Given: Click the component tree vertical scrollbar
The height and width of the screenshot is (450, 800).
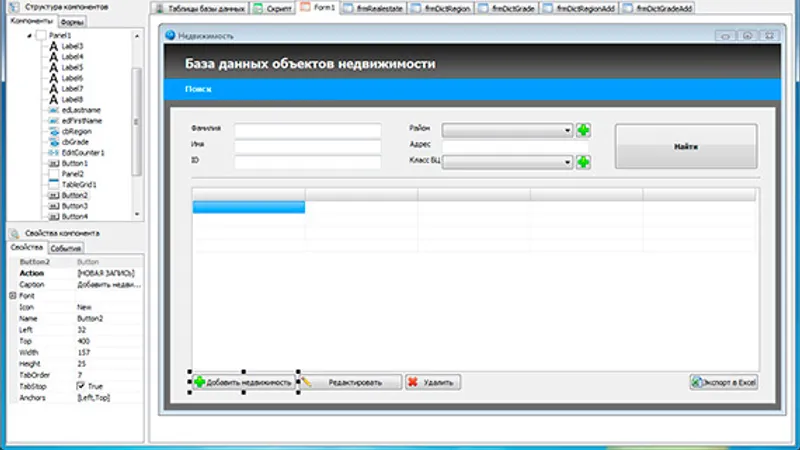Looking at the screenshot, I should point(136,121).
